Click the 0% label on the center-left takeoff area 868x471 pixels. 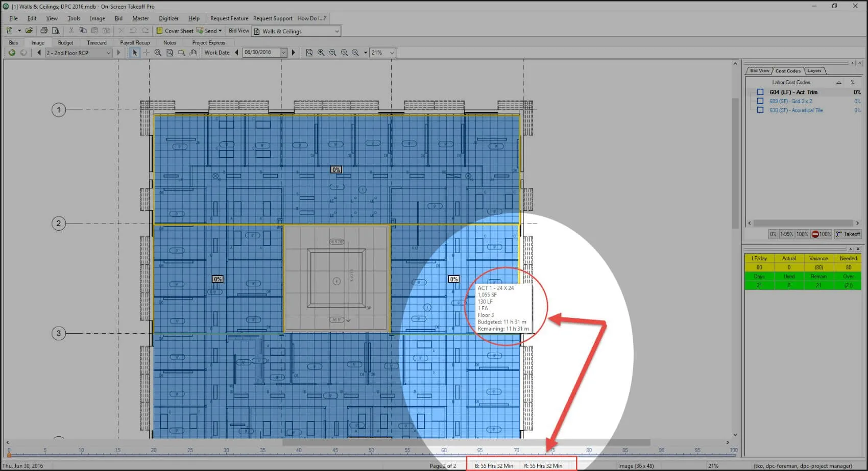point(218,279)
